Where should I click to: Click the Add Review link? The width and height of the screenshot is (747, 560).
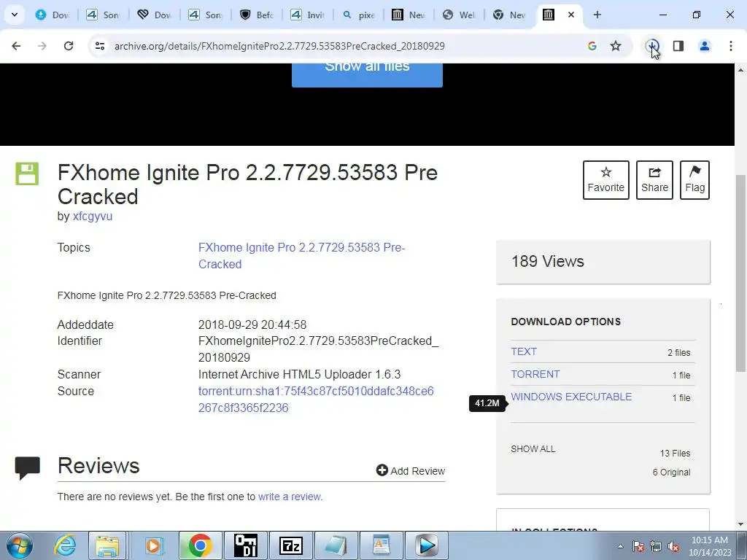tap(410, 470)
